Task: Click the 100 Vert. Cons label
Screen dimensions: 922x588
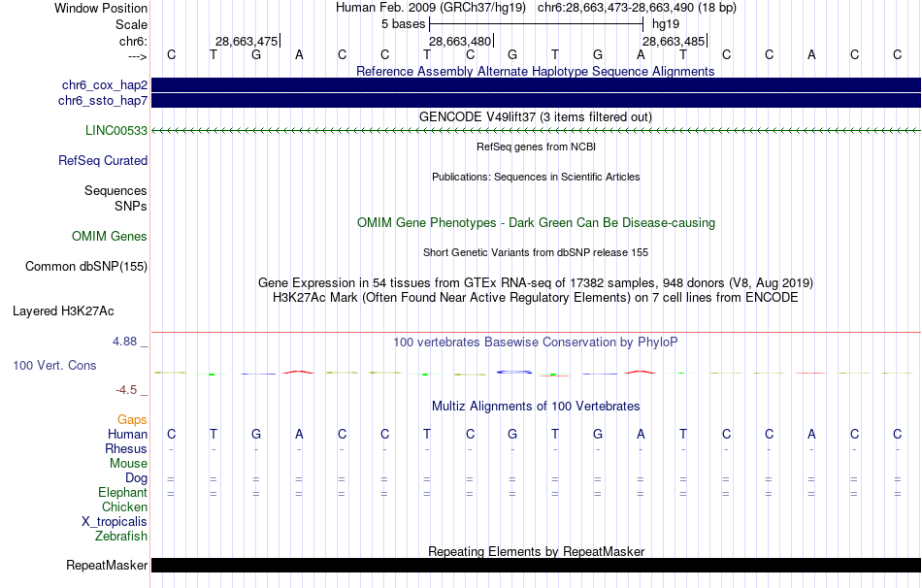Action: coord(54,365)
